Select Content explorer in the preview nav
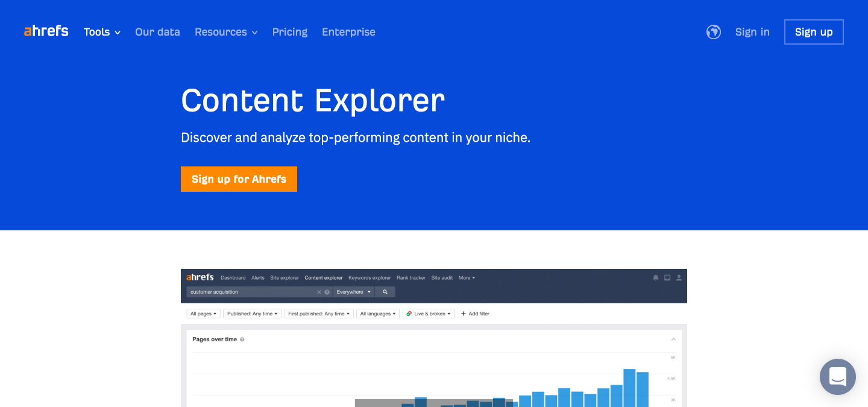 click(324, 278)
